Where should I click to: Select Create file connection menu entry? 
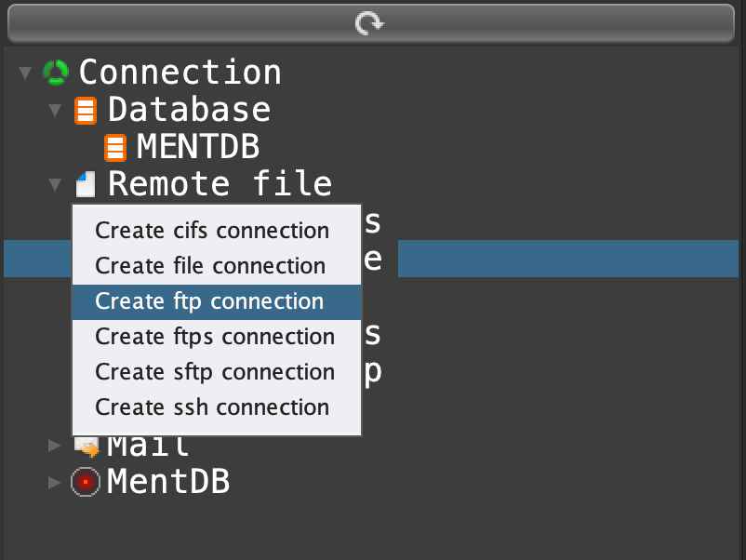(210, 266)
